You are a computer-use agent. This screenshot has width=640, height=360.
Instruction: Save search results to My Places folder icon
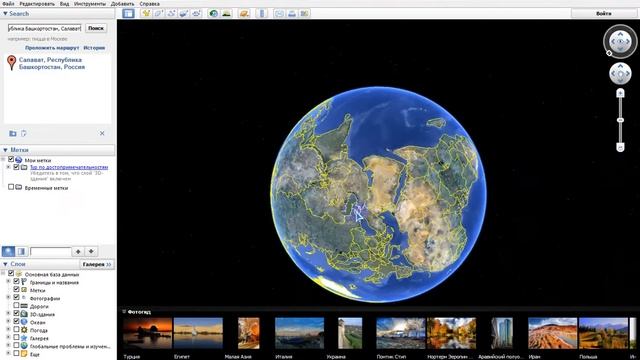[13, 133]
